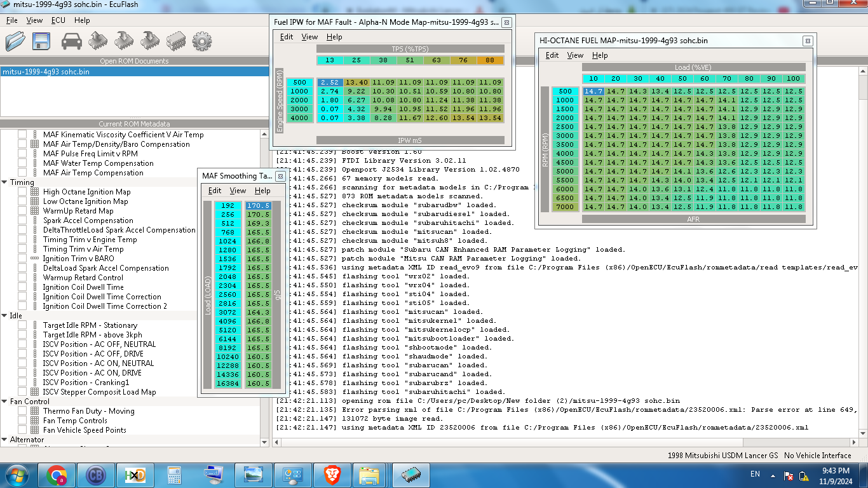Open options with the gear icon
The image size is (868, 488).
click(x=201, y=41)
